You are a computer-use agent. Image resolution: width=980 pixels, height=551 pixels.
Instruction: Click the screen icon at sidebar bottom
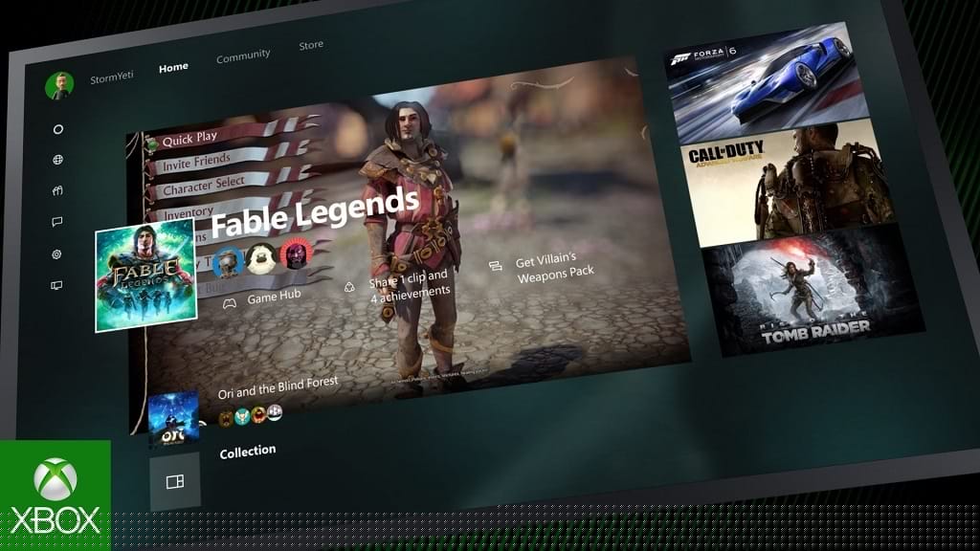(56, 285)
